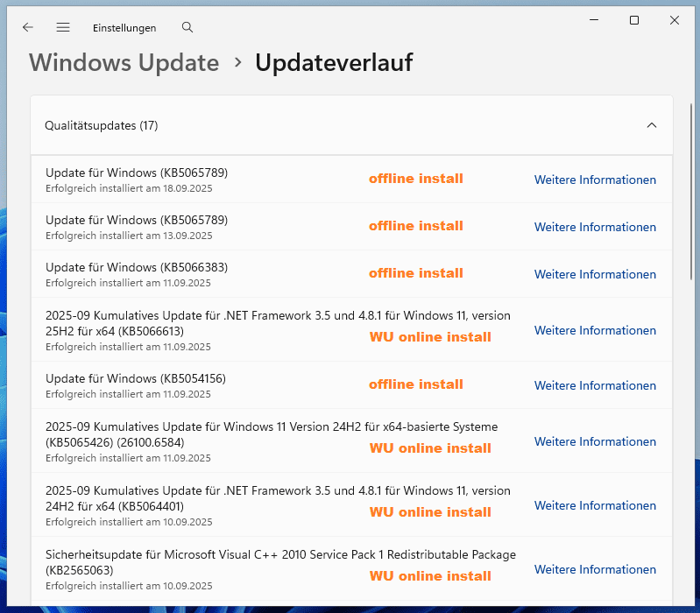Close the Einstellungen window
Viewport: 700px width, 613px height.
[675, 20]
